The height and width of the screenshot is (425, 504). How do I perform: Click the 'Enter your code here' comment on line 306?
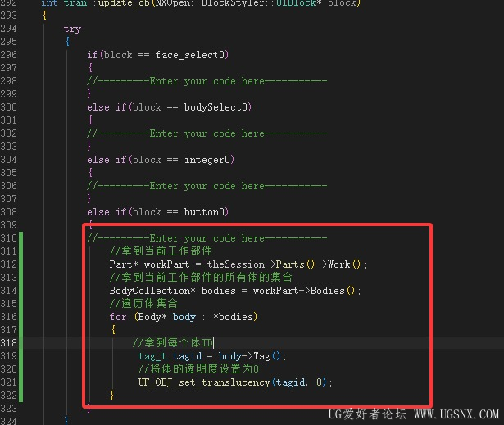(207, 186)
